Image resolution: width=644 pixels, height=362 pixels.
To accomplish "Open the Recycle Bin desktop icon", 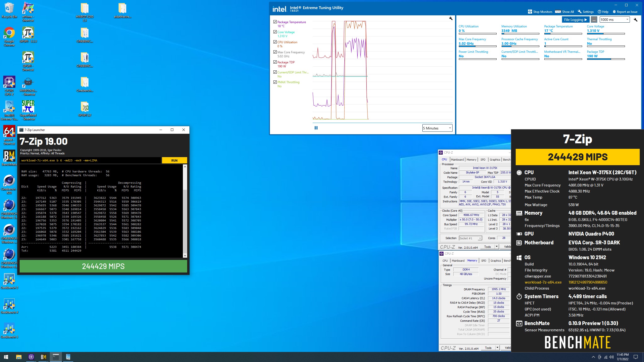I will point(9,11).
